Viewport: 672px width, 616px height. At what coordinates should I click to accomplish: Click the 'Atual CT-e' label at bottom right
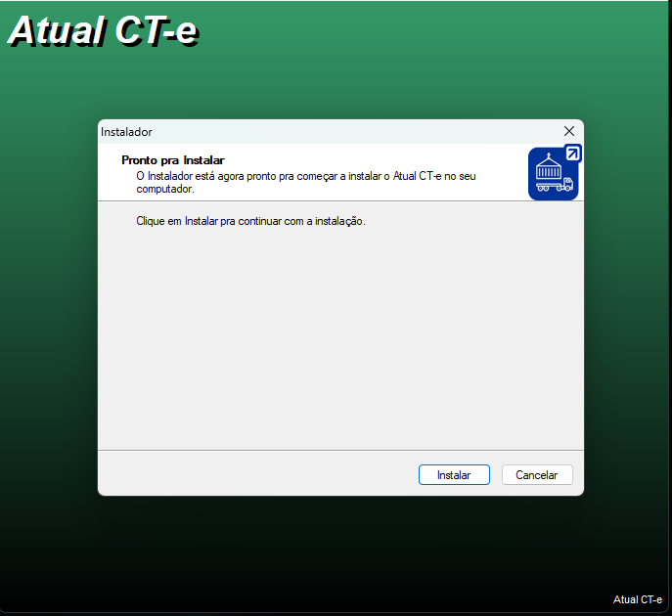pyautogui.click(x=638, y=599)
